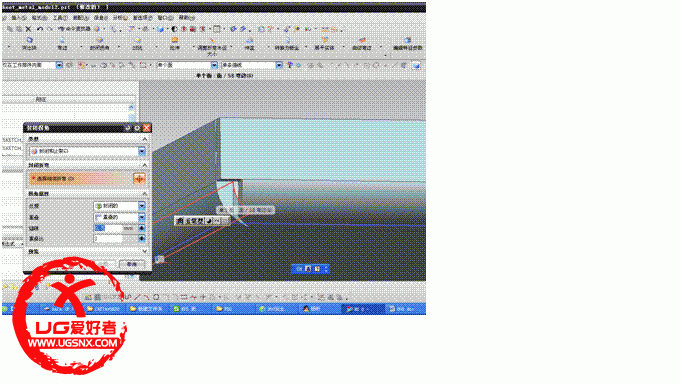
Task: Click the navigator panel scroll up arrow
Action: (131, 107)
